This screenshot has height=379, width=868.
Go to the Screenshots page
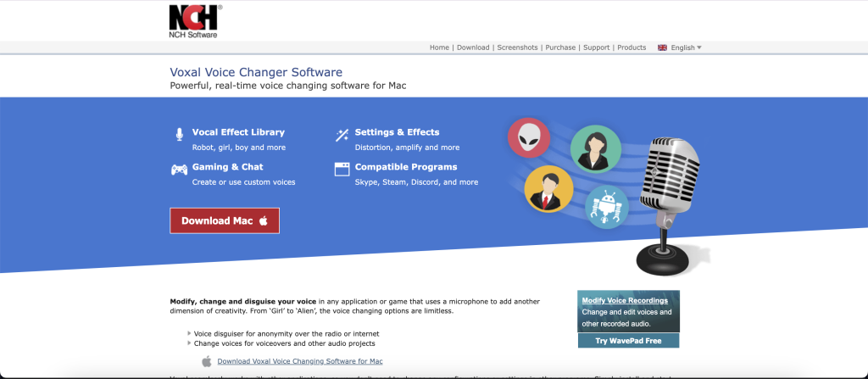pyautogui.click(x=517, y=47)
